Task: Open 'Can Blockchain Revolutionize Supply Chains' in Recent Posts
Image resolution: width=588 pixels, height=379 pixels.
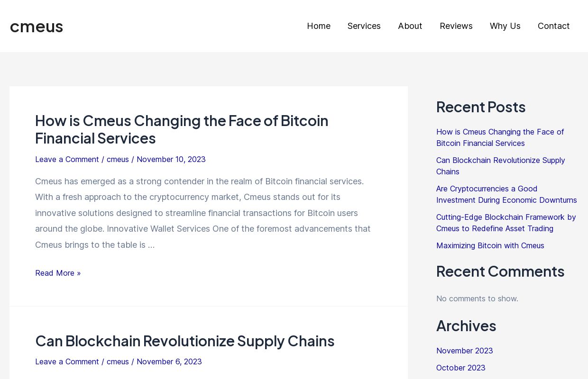Action: click(501, 166)
